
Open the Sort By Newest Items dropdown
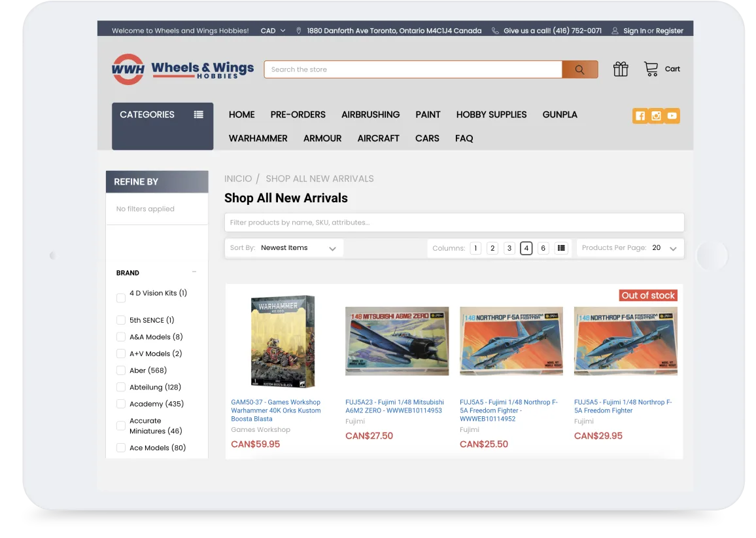[x=284, y=248]
